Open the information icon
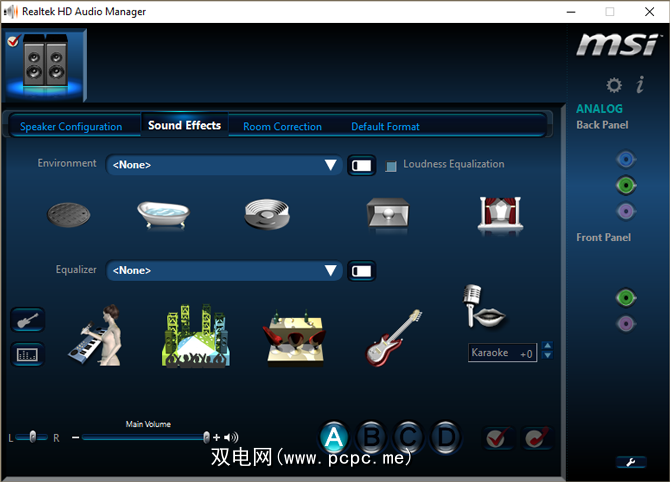Image resolution: width=670 pixels, height=482 pixels. pos(640,85)
